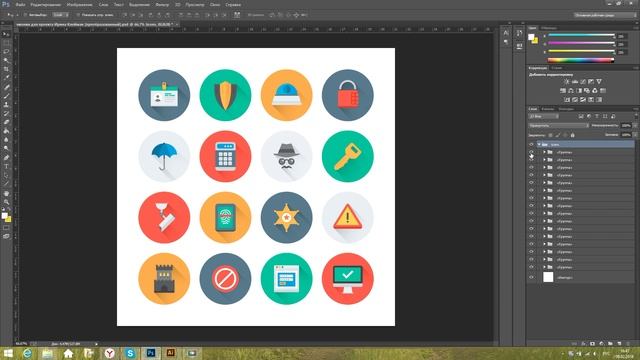Open Yandex Browser from taskbar
This screenshot has width=640, height=360.
pyautogui.click(x=109, y=353)
